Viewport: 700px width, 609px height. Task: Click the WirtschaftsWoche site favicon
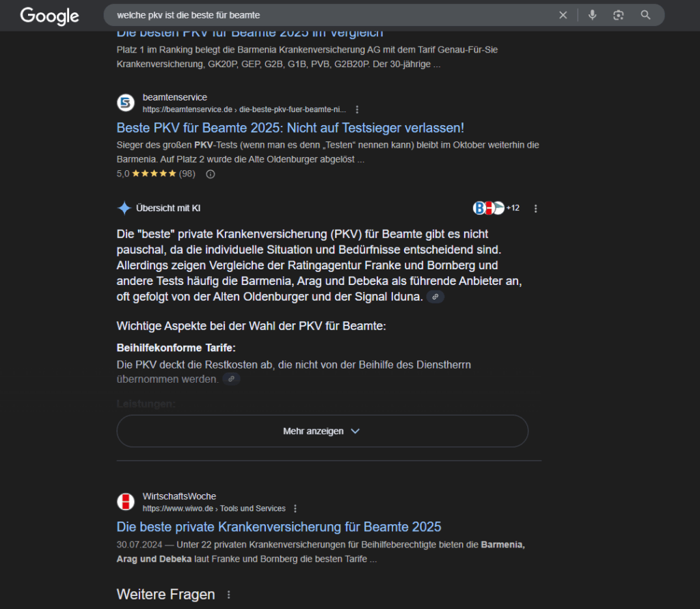(126, 502)
